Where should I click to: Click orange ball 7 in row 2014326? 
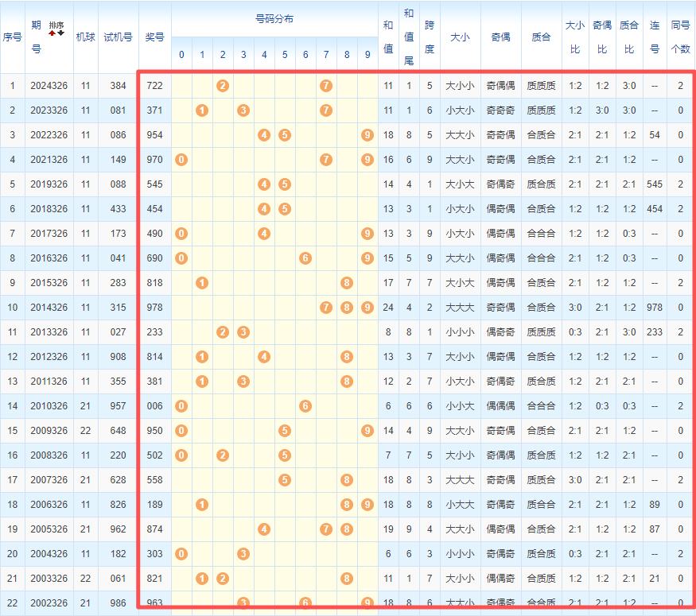pyautogui.click(x=326, y=308)
